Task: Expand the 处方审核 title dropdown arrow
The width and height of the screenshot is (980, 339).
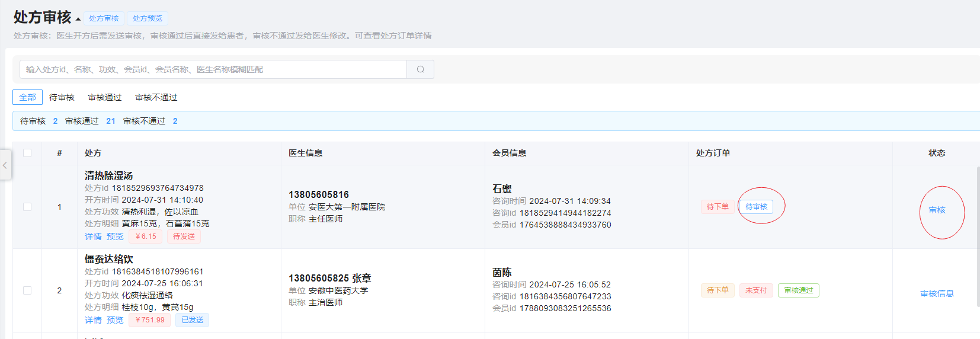Action: tap(78, 20)
